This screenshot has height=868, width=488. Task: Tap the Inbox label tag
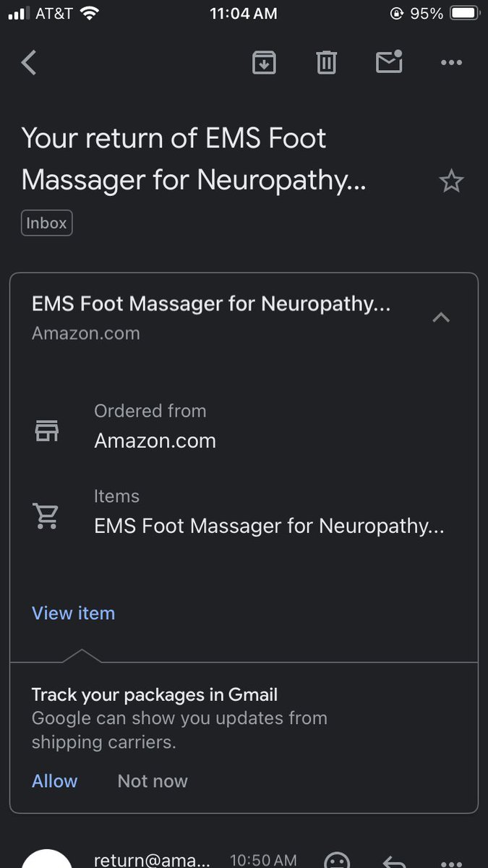coord(47,224)
